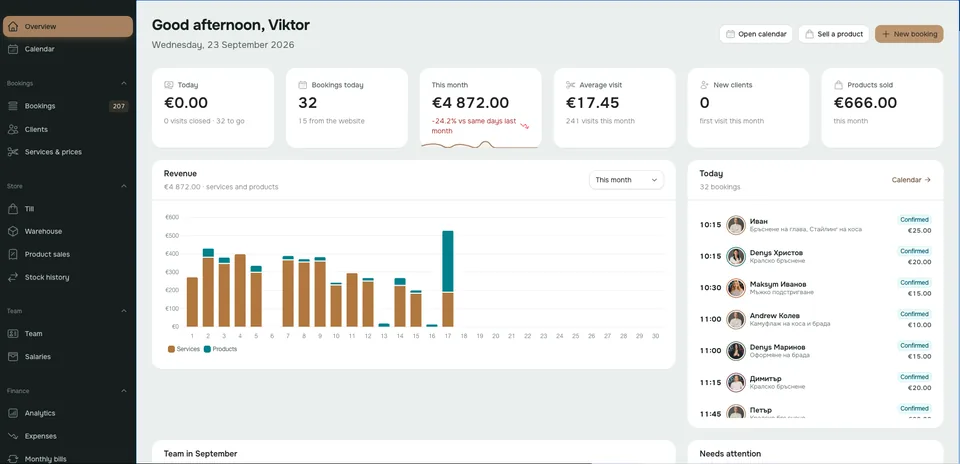Click the Expenses trend icon in sidebar
This screenshot has height=464, width=960.
pyautogui.click(x=13, y=436)
